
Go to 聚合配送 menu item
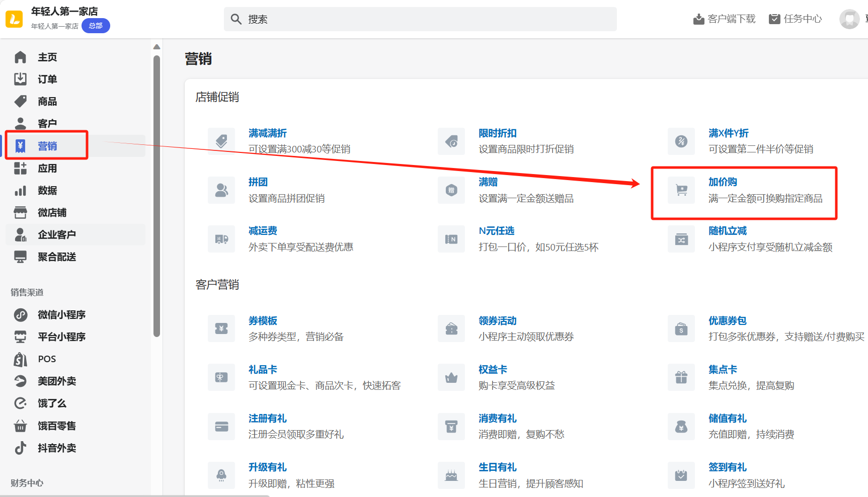[75, 257]
